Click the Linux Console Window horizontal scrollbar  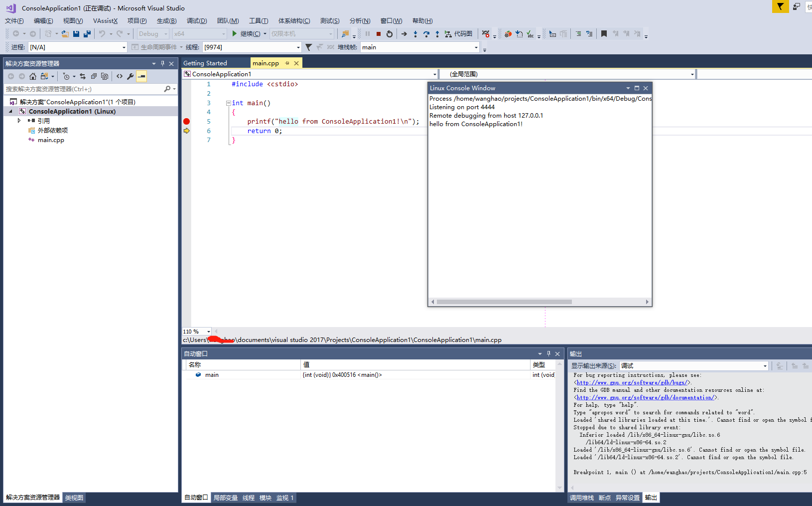point(504,302)
